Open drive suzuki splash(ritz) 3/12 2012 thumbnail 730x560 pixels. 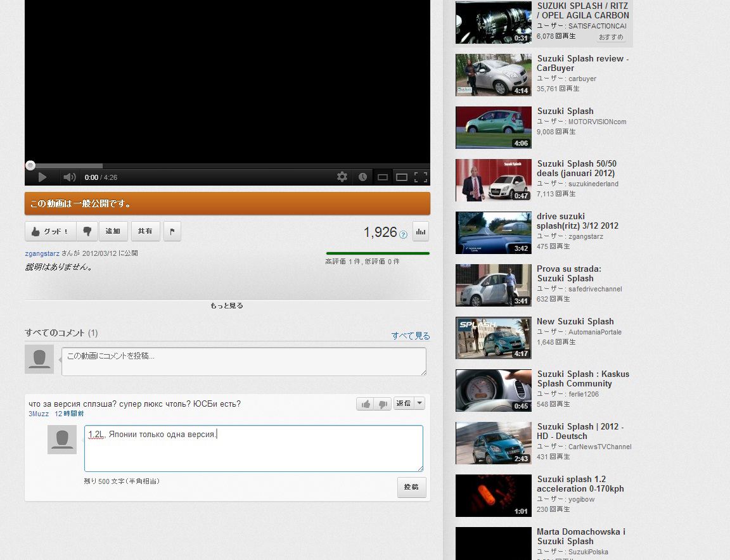pyautogui.click(x=494, y=232)
